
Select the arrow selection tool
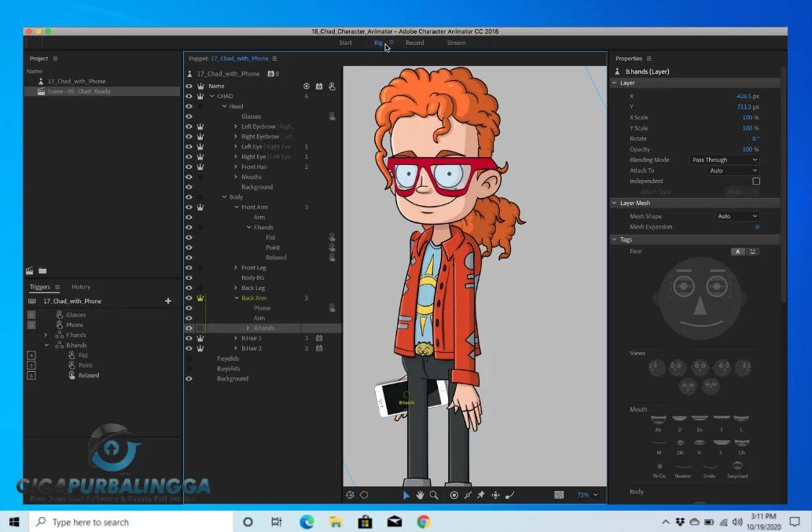[406, 495]
